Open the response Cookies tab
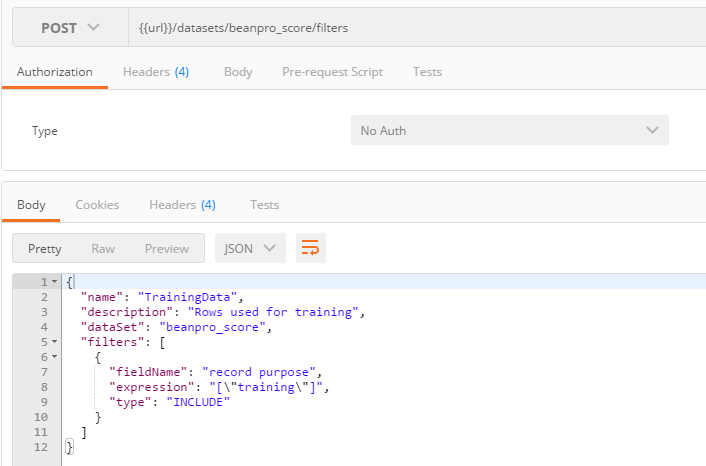Viewport: 706px width, 466px height. click(97, 205)
